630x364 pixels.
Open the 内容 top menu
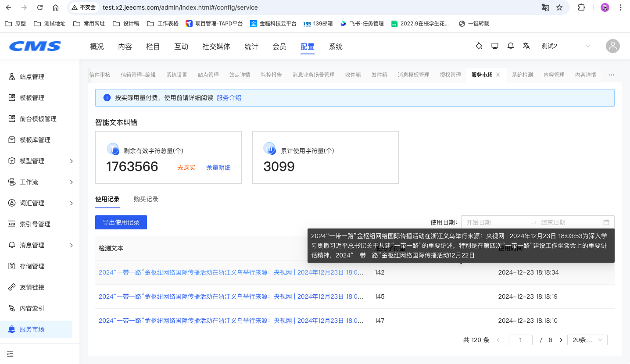(125, 46)
